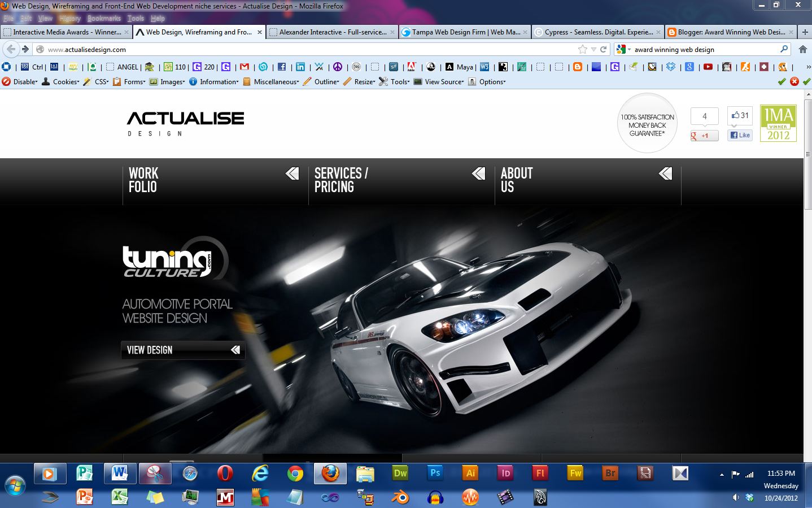Open the Forms dropdown menu

129,81
